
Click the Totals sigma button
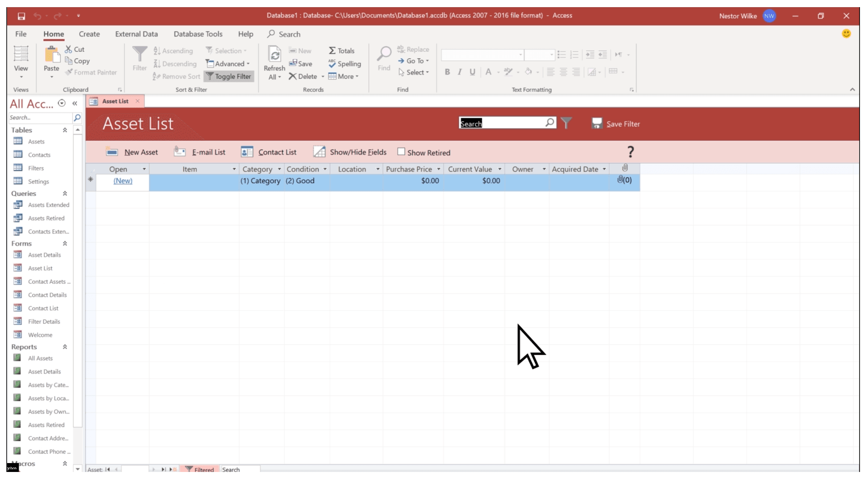click(341, 50)
